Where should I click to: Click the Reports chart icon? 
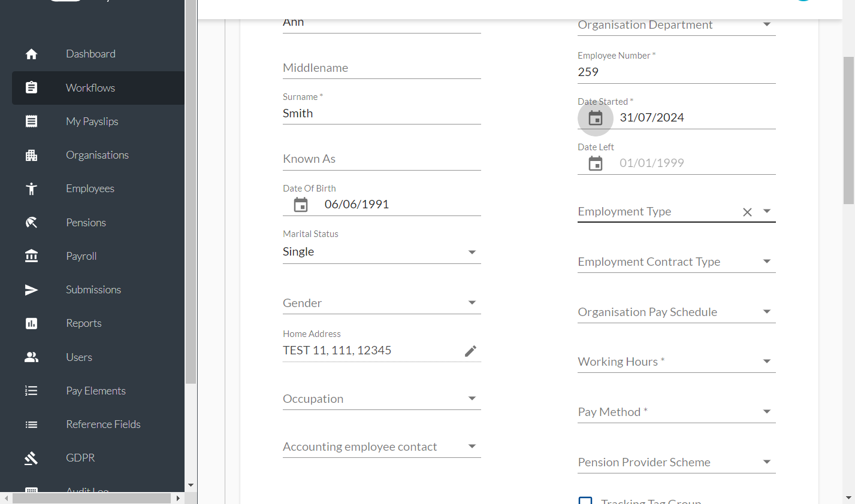click(x=32, y=323)
